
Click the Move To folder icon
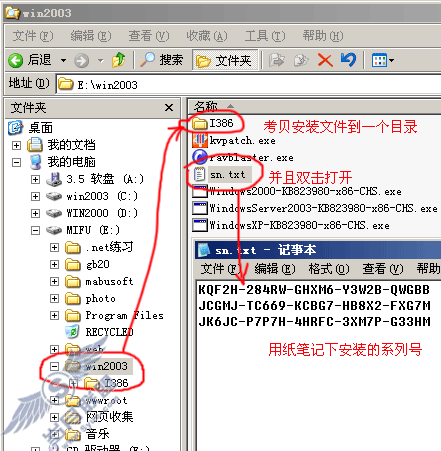(276, 60)
